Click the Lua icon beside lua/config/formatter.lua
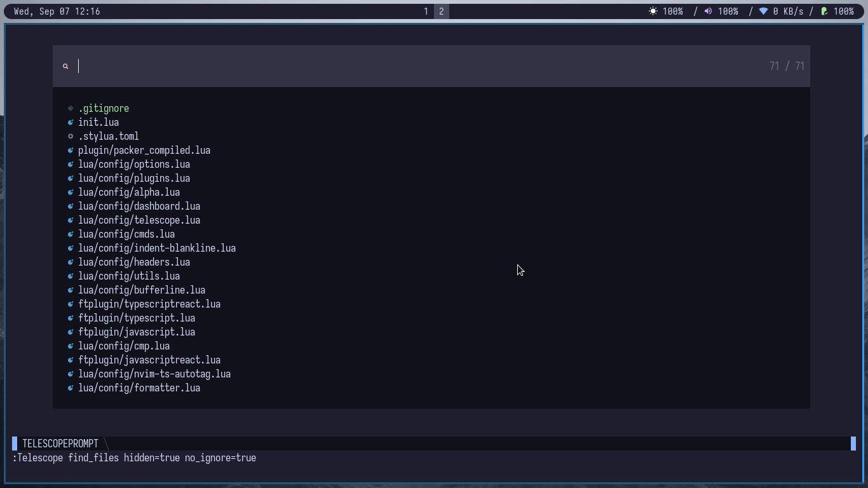 point(71,388)
